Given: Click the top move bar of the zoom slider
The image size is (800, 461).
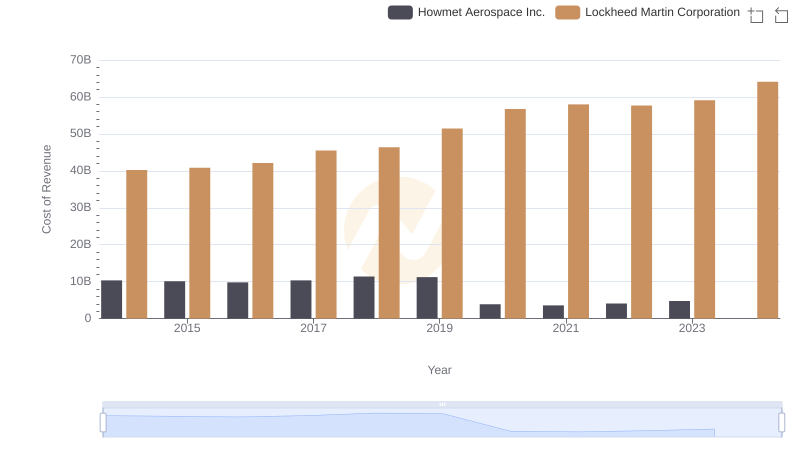Looking at the screenshot, I should (442, 404).
